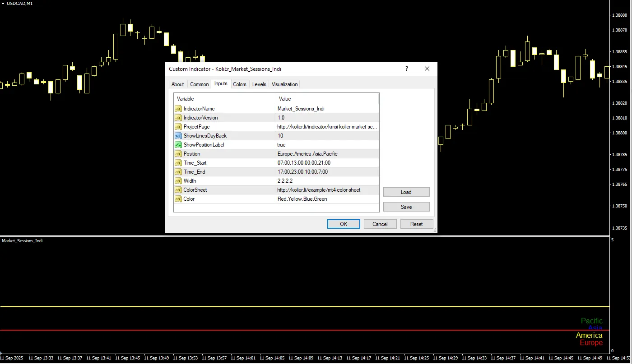Click the icon next to the Time_Start variable
This screenshot has height=364, width=632.
coord(178,163)
